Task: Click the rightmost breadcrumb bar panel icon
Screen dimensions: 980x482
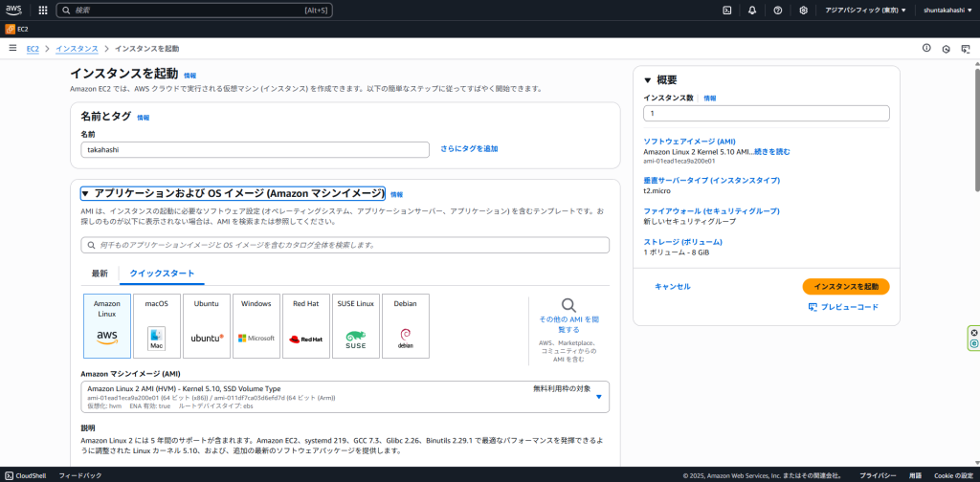Action: [965, 49]
